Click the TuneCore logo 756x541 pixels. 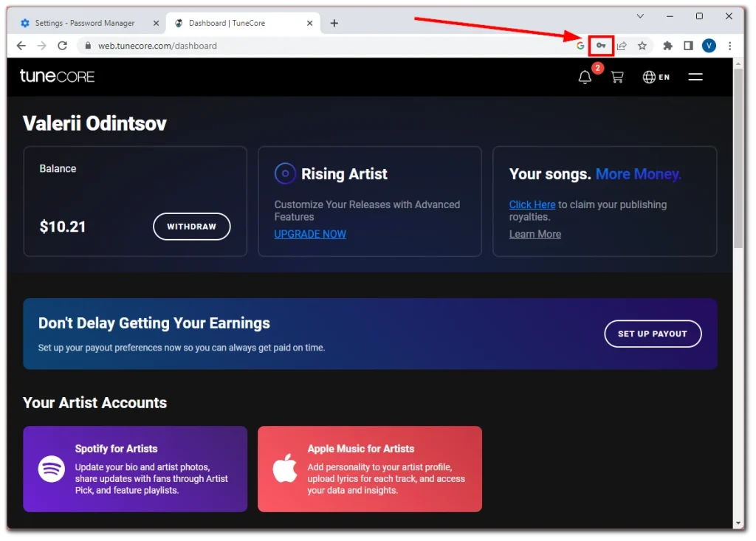57,76
